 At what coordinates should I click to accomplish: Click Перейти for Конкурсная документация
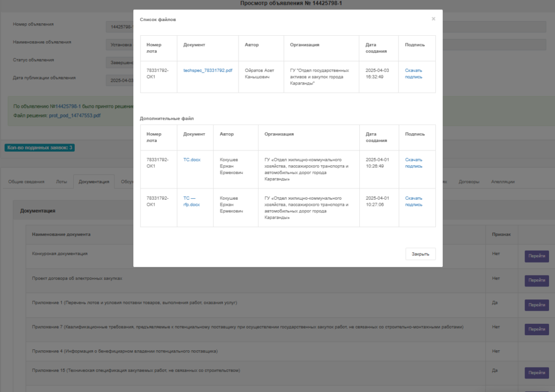537,256
